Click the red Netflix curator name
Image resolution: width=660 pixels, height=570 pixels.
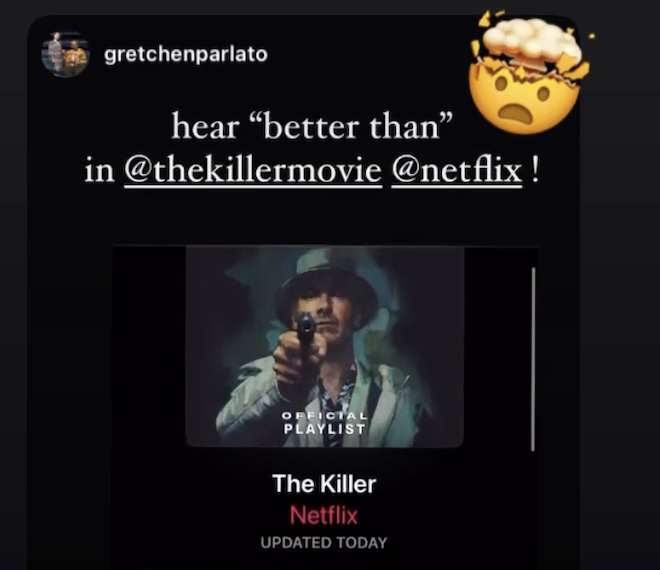tap(324, 515)
